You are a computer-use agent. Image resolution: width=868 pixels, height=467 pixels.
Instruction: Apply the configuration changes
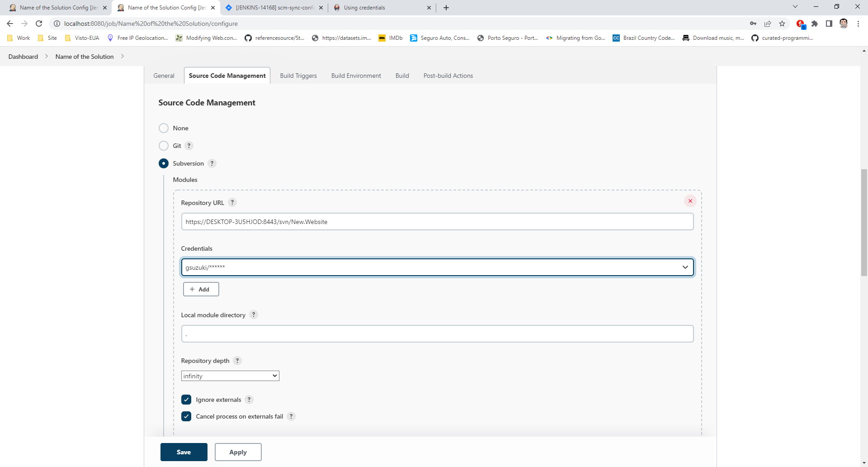click(238, 452)
